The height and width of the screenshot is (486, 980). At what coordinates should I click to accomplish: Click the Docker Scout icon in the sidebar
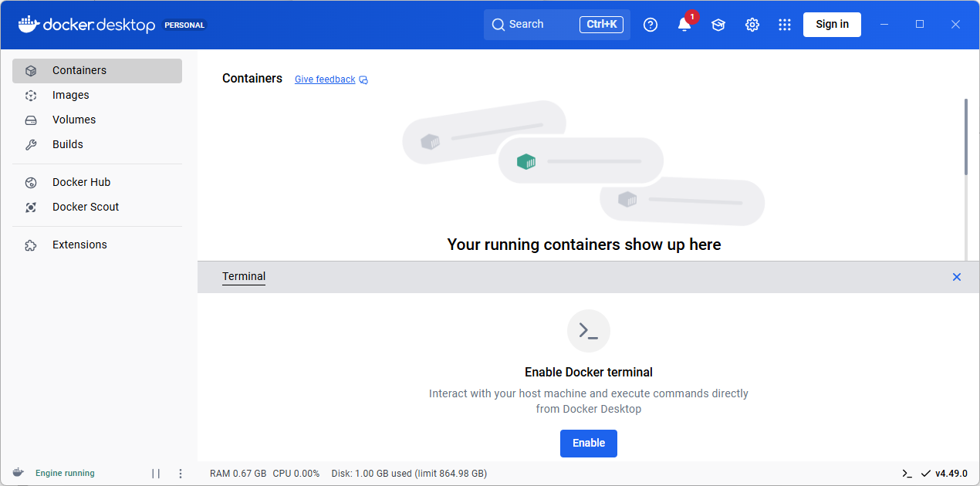pos(31,207)
